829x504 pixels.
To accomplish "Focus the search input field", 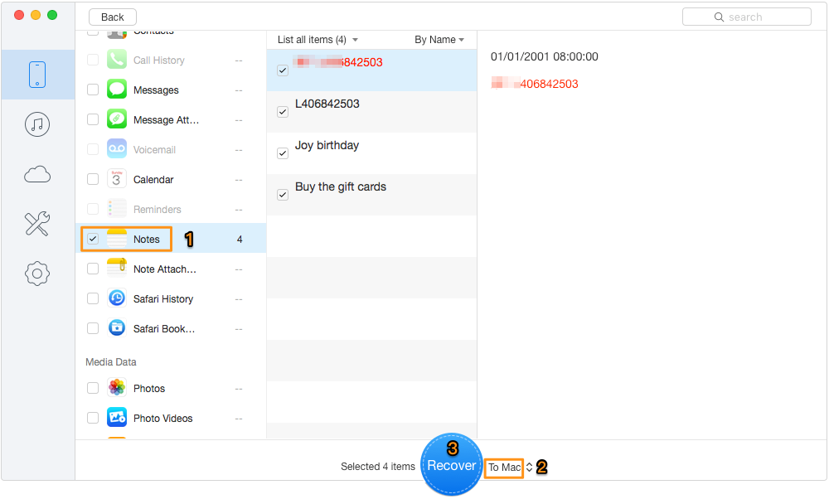I will coord(747,17).
